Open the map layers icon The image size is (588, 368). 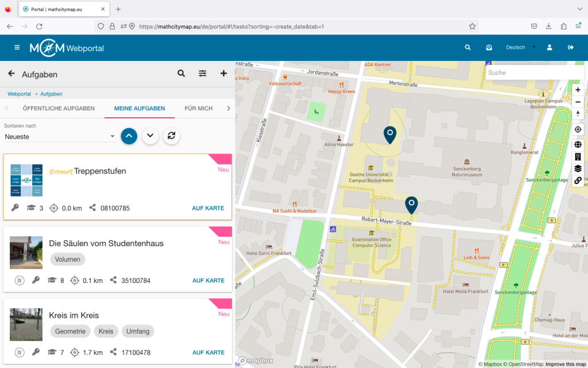(578, 168)
